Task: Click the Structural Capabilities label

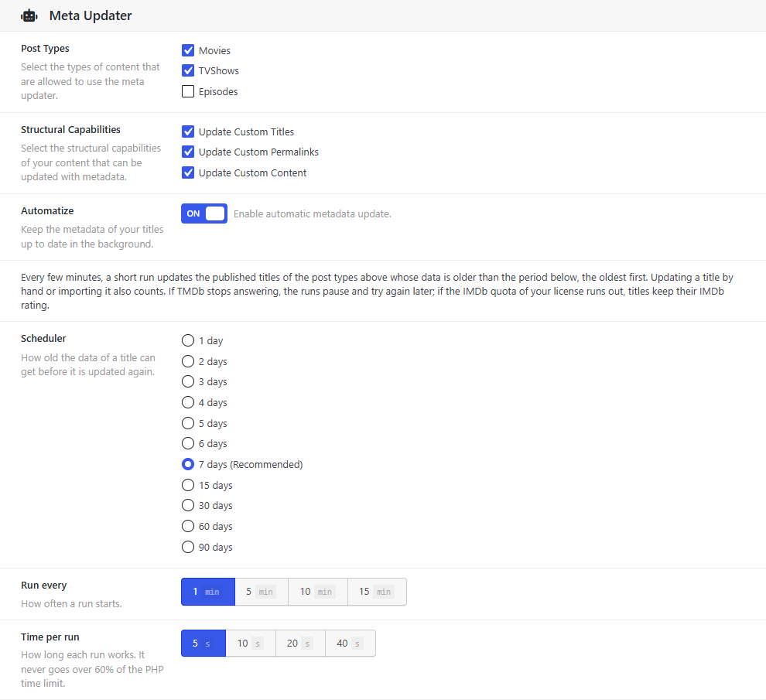Action: click(70, 129)
